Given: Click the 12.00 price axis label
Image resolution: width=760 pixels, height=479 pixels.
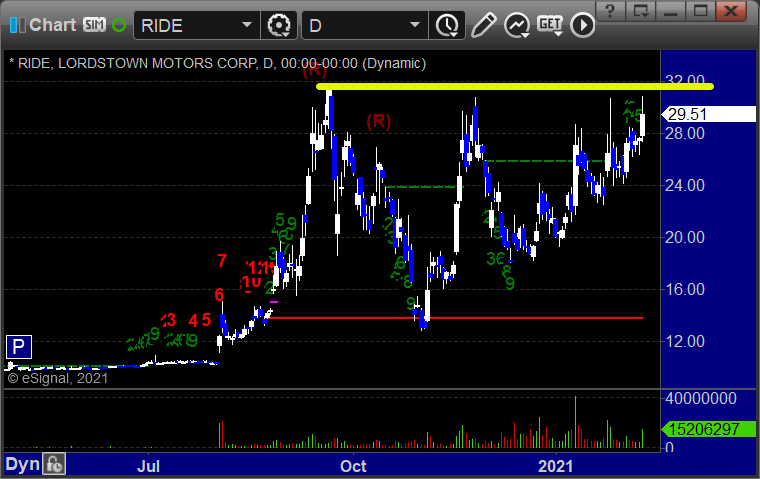Looking at the screenshot, I should (684, 341).
